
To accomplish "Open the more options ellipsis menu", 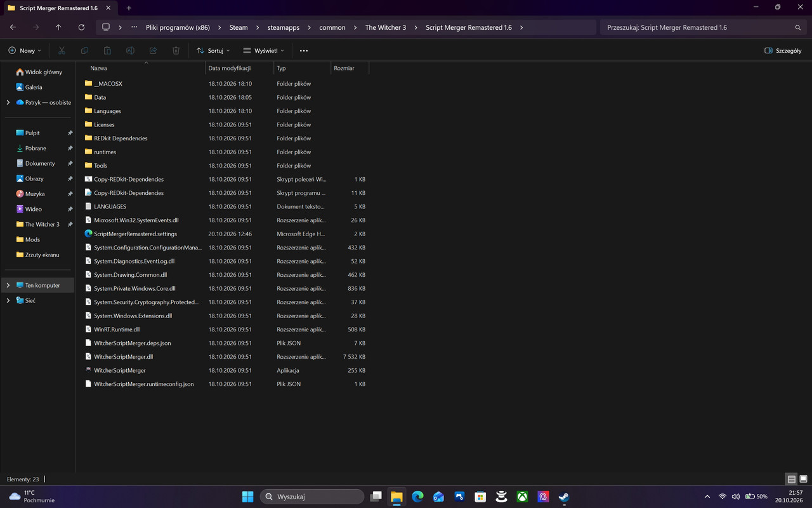I will coord(304,50).
